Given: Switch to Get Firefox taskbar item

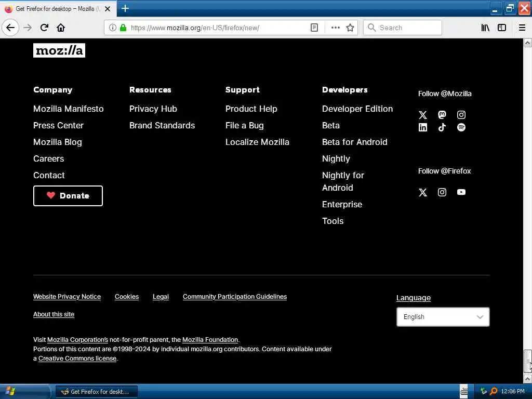Looking at the screenshot, I should point(96,392).
